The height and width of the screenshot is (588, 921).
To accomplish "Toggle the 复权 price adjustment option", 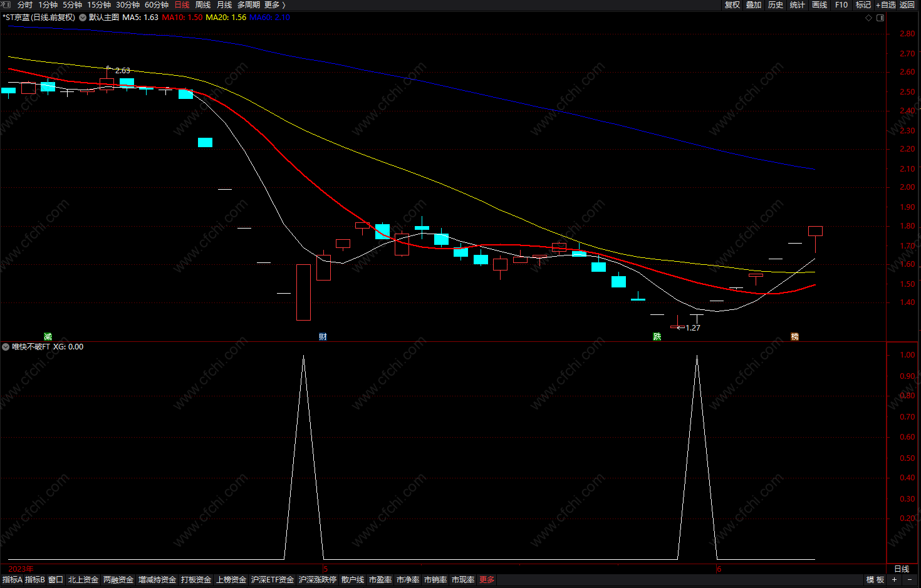I will point(732,5).
